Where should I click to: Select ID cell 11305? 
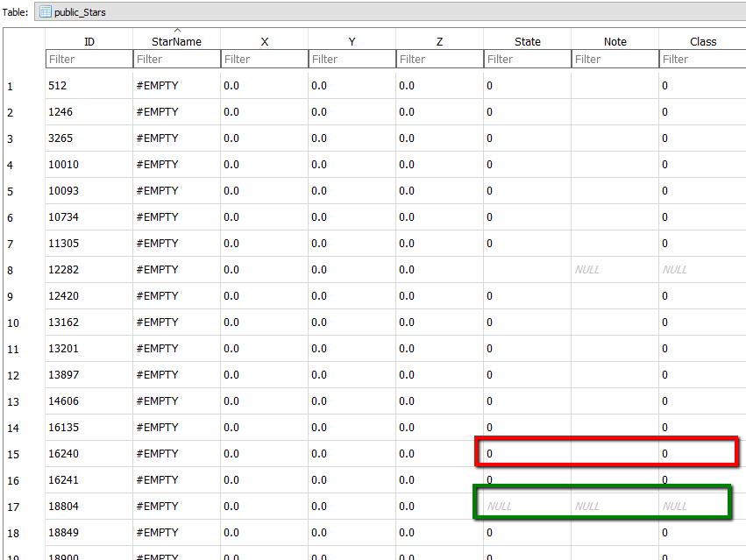point(89,244)
